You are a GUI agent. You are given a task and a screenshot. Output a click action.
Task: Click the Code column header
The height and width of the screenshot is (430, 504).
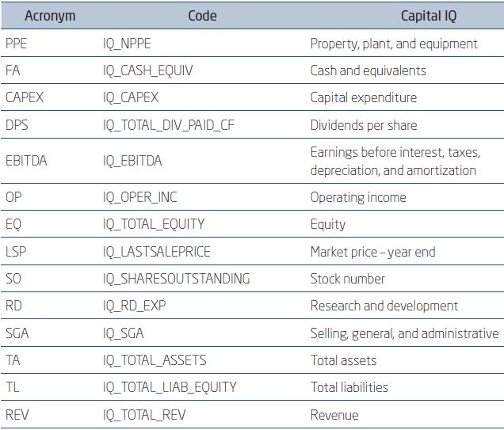[202, 16]
